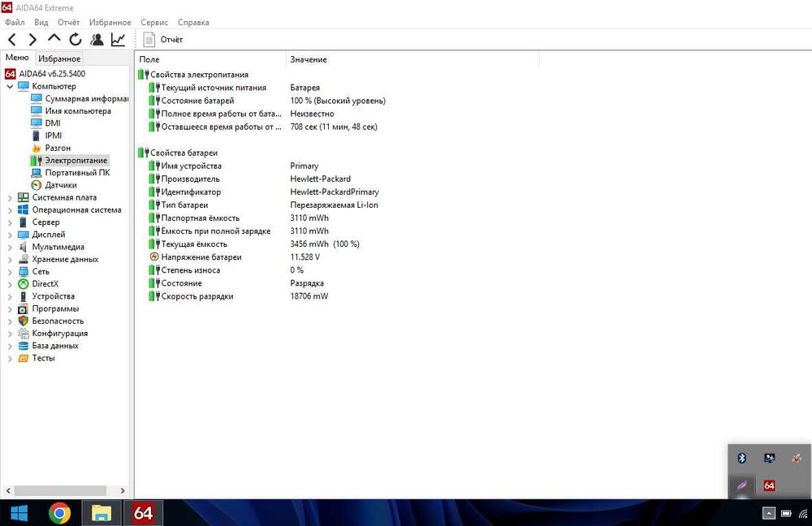Select Скорость разрядки row
This screenshot has height=526, width=812.
(x=339, y=296)
